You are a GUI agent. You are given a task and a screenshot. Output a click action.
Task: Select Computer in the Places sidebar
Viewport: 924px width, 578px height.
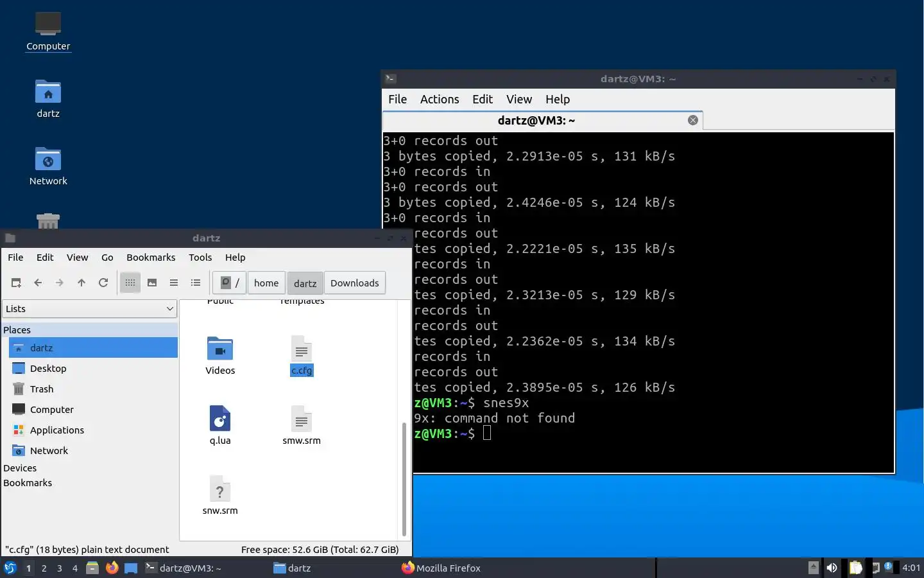pos(93,409)
